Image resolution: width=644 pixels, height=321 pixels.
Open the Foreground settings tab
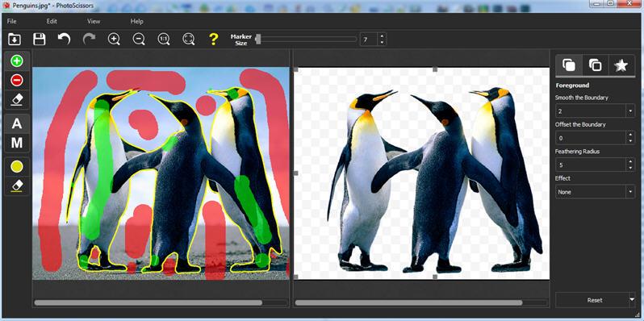(569, 65)
